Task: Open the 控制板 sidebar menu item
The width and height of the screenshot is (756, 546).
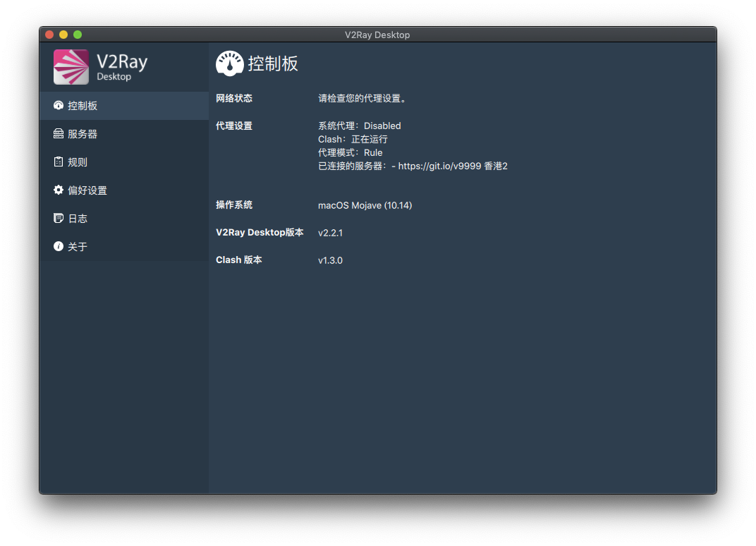Action: [124, 106]
